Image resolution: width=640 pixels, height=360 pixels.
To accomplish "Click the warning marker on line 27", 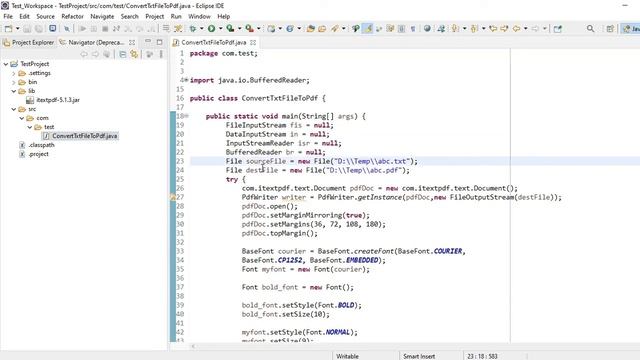I will point(173,197).
